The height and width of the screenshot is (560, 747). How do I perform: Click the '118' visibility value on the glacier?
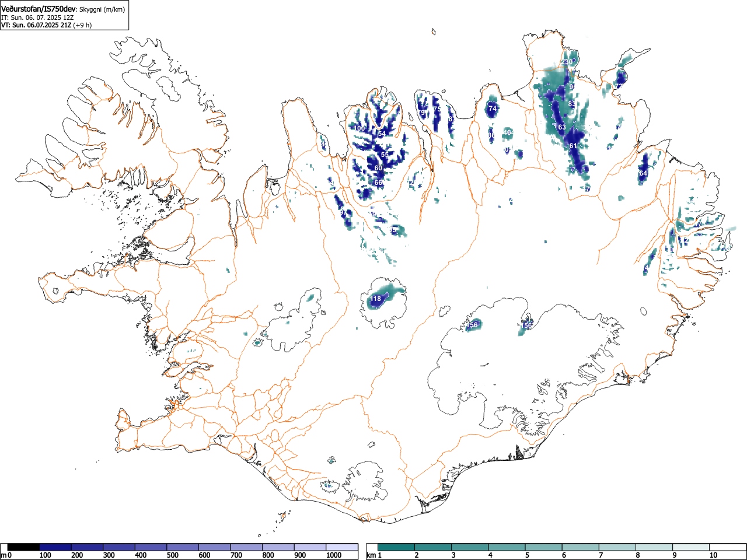click(x=376, y=299)
